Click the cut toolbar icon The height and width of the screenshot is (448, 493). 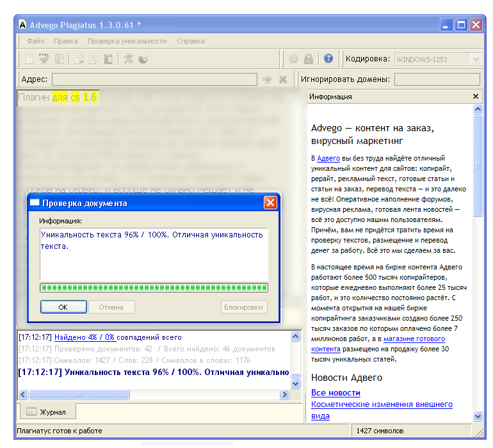79,59
